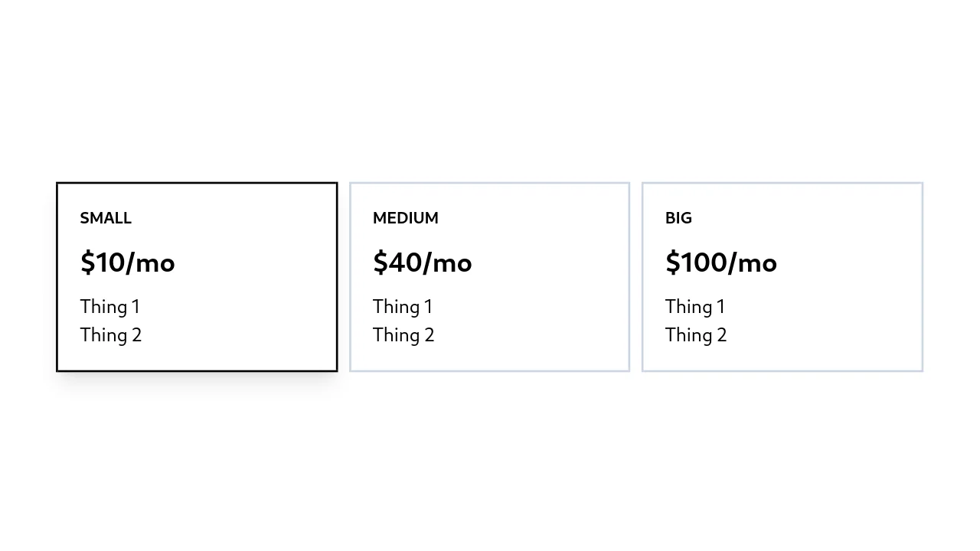Click Thing 2 in the BIG card
This screenshot has width=980, height=551.
coord(696,334)
